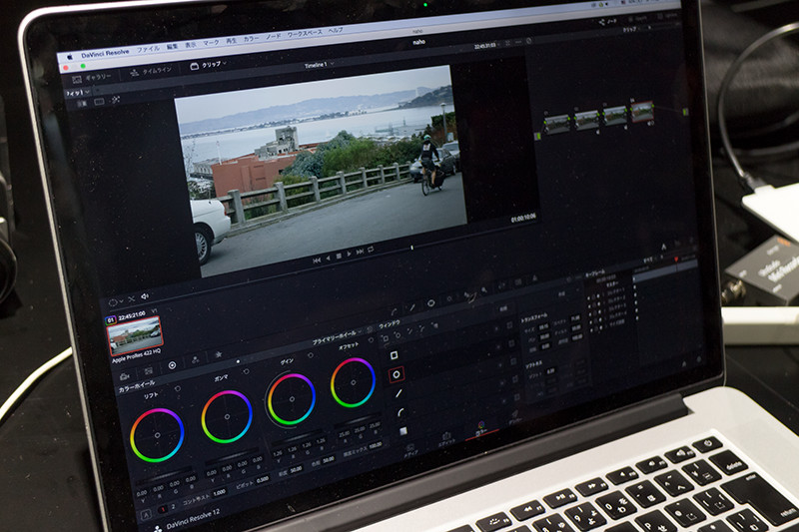Select the red-highlighted fourth node

[642, 111]
